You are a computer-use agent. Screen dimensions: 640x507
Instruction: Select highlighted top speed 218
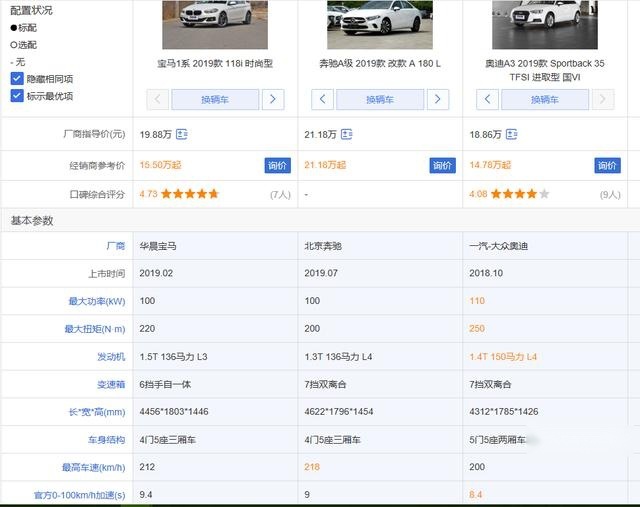click(x=312, y=467)
